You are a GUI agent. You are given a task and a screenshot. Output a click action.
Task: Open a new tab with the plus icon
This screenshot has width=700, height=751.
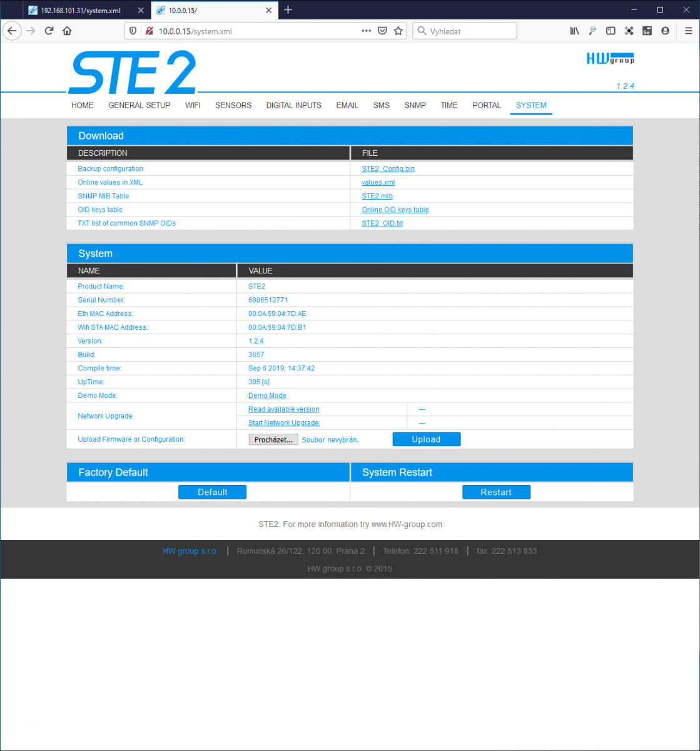pos(288,10)
